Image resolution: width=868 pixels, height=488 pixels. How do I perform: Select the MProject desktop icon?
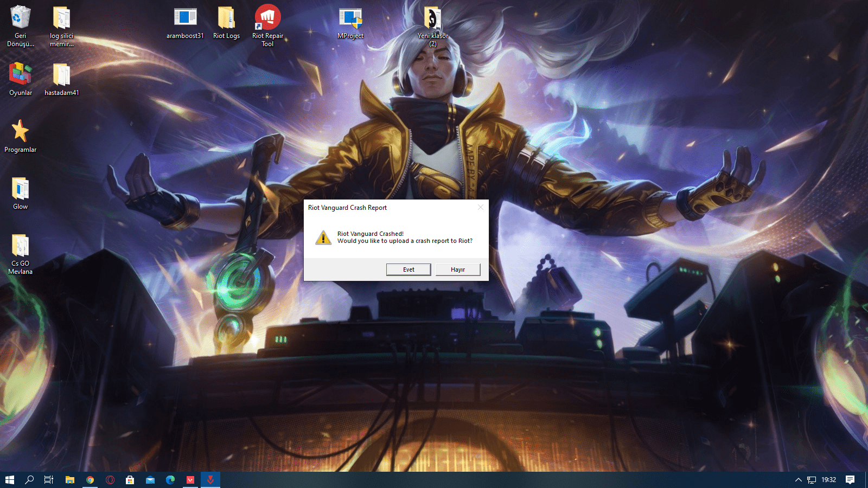[x=350, y=23]
